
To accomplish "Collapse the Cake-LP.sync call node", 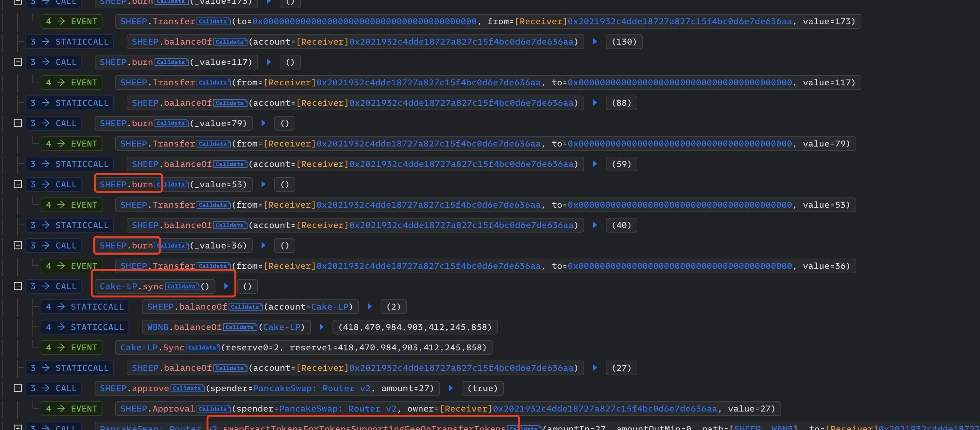I will (17, 286).
